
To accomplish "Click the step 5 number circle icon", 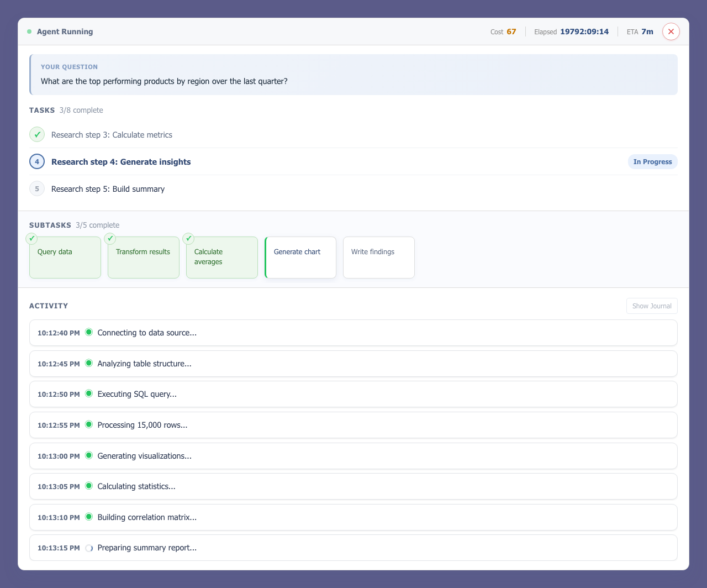I will [37, 189].
